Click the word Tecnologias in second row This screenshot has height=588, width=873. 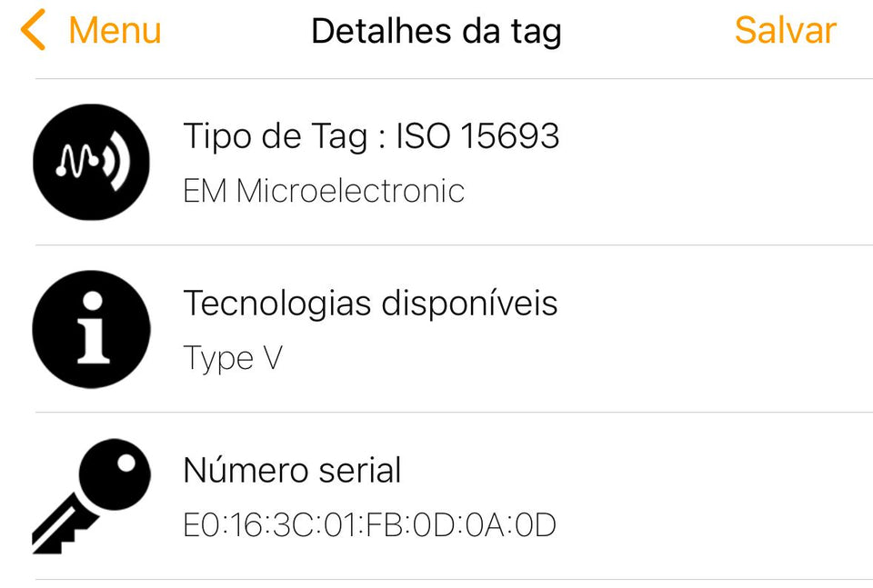277,304
